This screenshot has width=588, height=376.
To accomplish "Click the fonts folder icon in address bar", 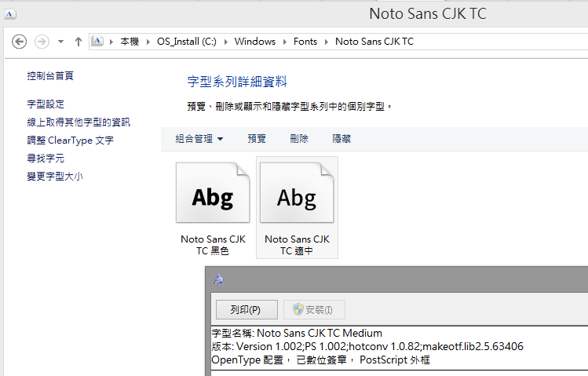I will (97, 42).
